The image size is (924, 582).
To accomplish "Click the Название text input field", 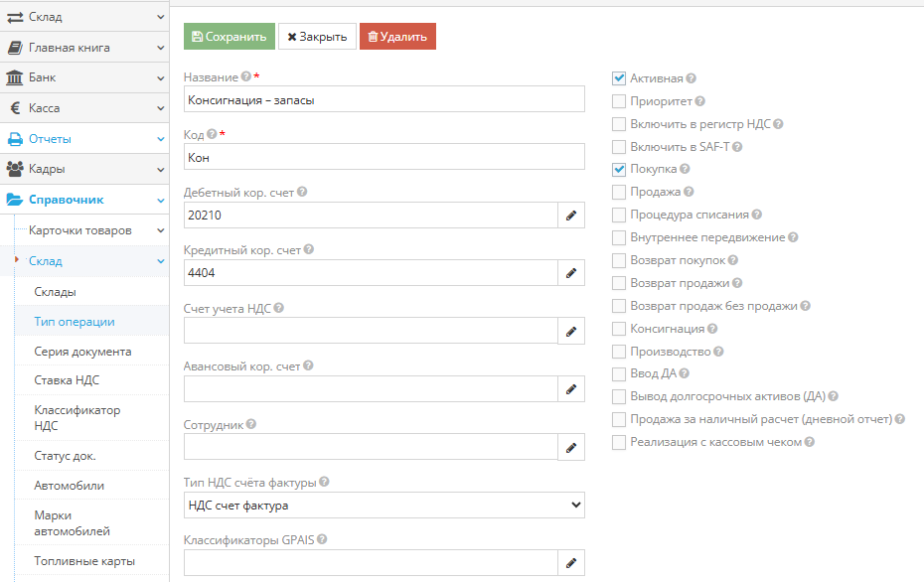I will click(x=384, y=99).
